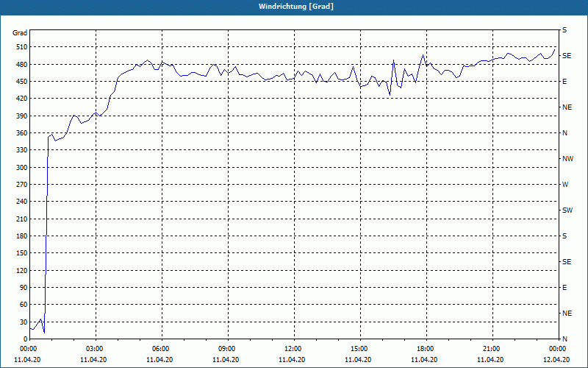Click the 03:00 time label

(x=96, y=349)
